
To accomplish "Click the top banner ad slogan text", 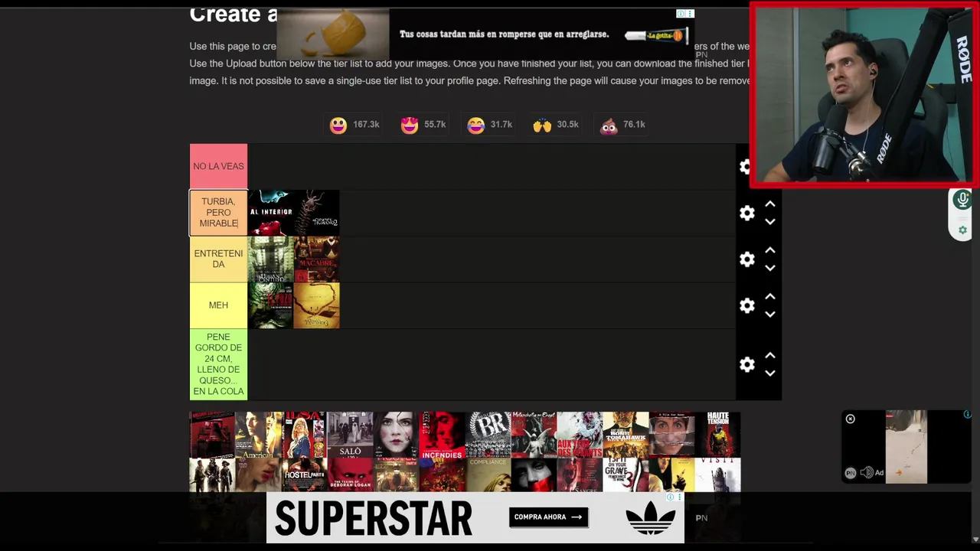I will tap(504, 34).
